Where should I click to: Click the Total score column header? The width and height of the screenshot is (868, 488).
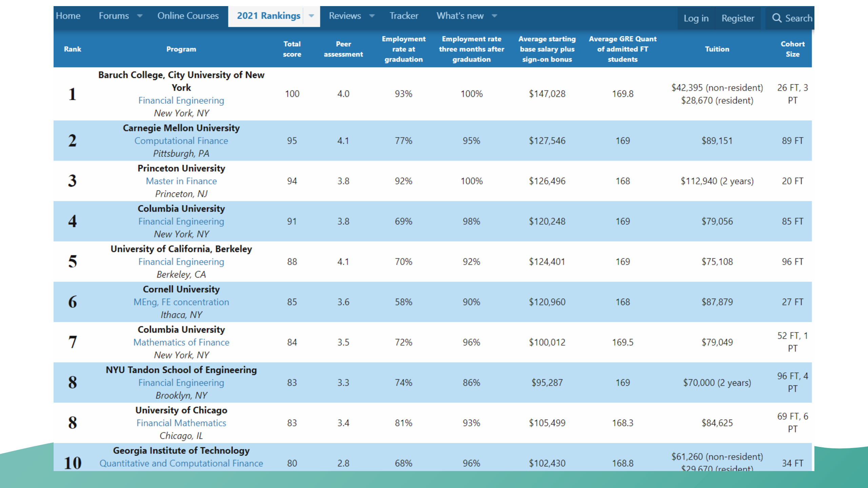pos(292,49)
